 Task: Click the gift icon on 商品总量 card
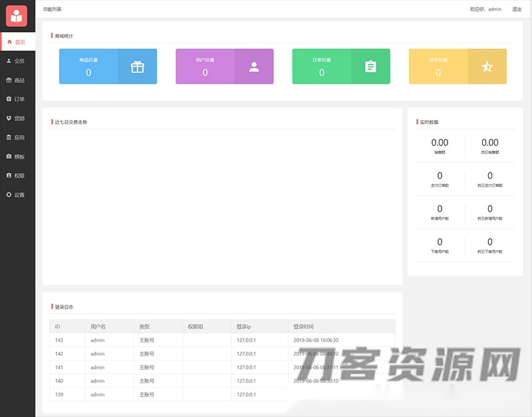(136, 66)
